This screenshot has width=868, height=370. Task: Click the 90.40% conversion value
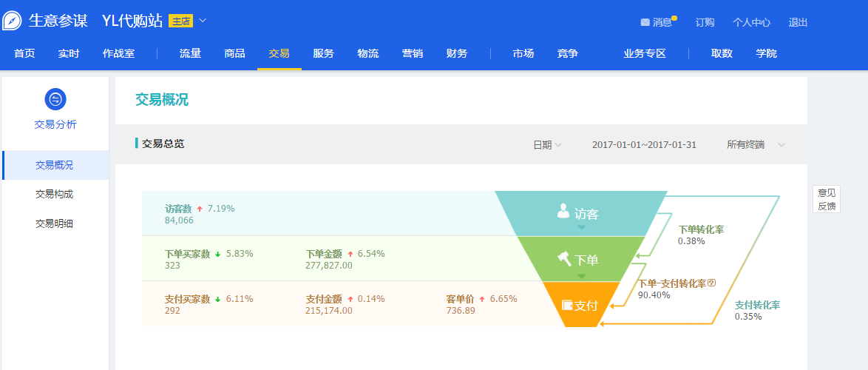(654, 295)
